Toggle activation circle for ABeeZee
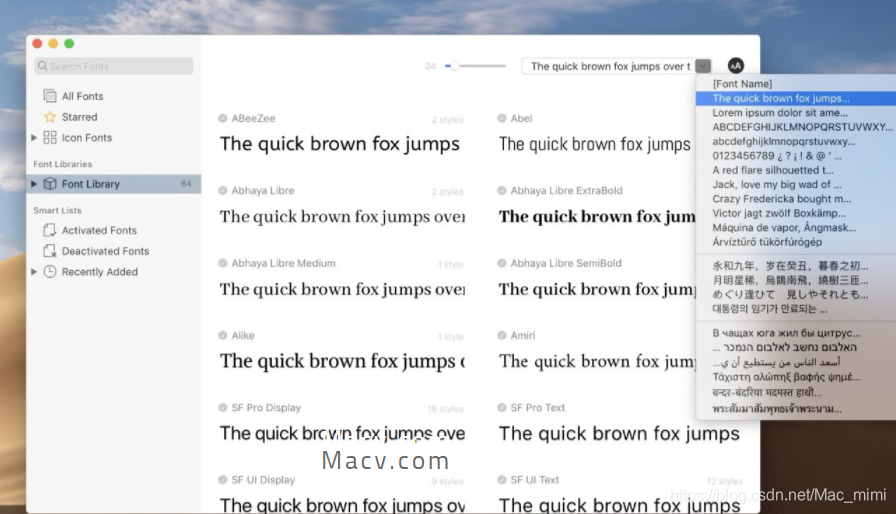 [223, 118]
